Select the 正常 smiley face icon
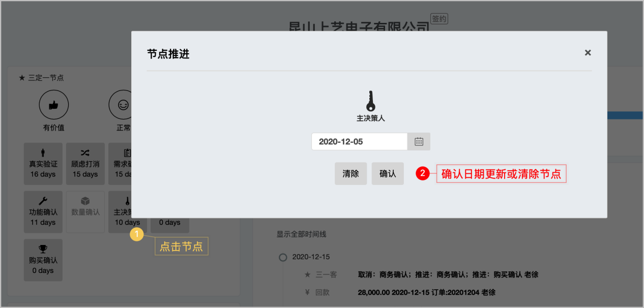 click(123, 105)
